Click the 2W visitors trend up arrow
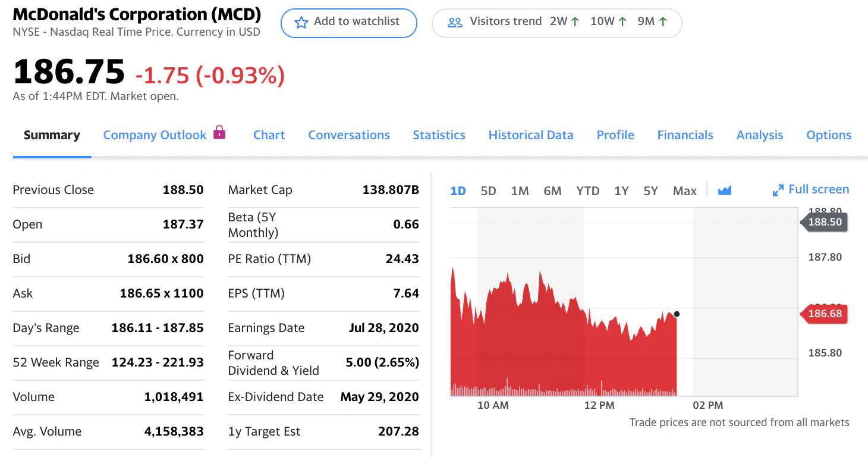This screenshot has height=457, width=868. tap(575, 22)
